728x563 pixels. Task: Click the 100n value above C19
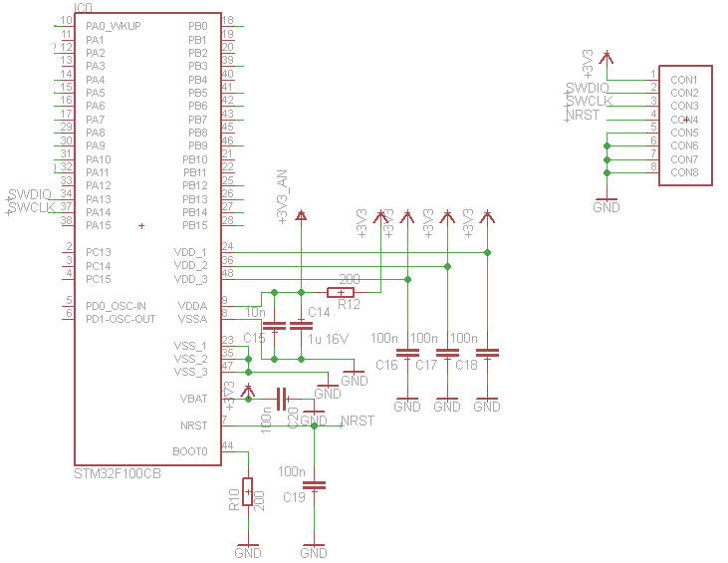coord(292,472)
